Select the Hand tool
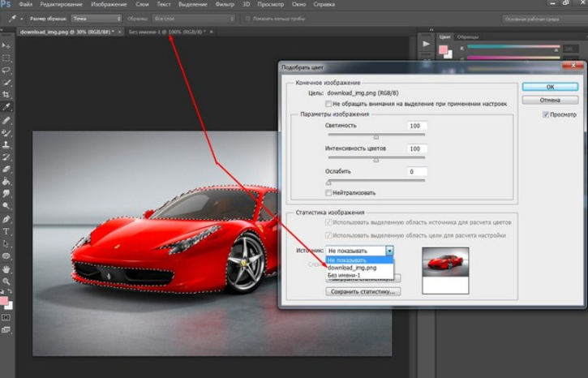The image size is (588, 378). click(6, 269)
